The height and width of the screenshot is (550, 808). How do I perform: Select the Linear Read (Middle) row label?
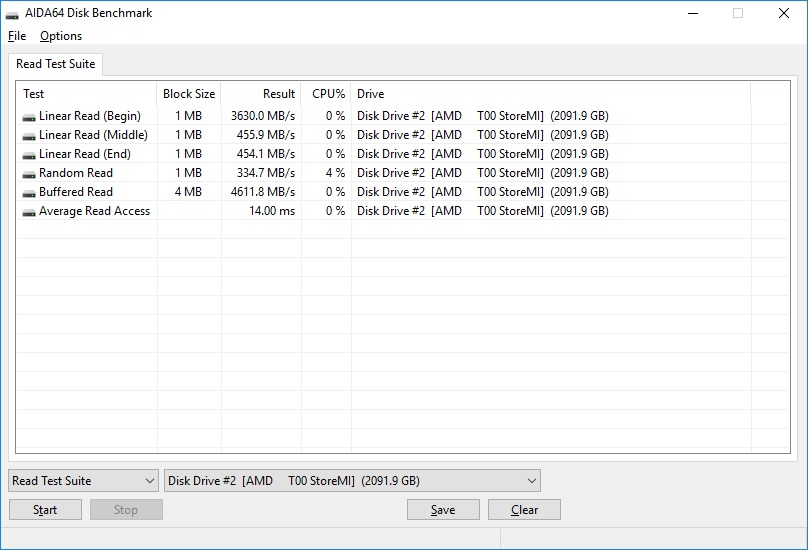tap(93, 135)
